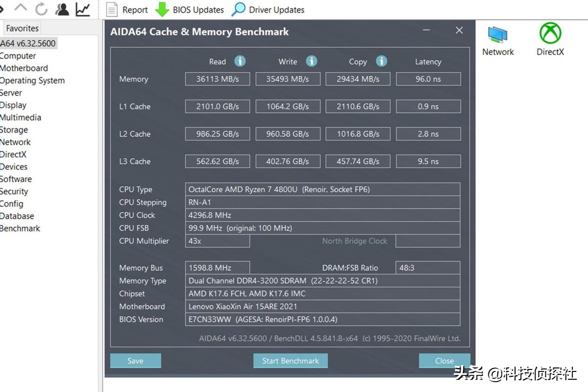The height and width of the screenshot is (392, 588).
Task: Close the benchmark dialog with X
Action: (459, 30)
